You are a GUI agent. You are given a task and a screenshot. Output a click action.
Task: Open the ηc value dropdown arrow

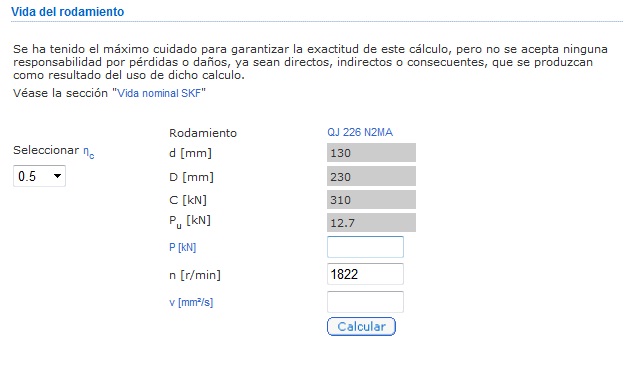(x=57, y=176)
